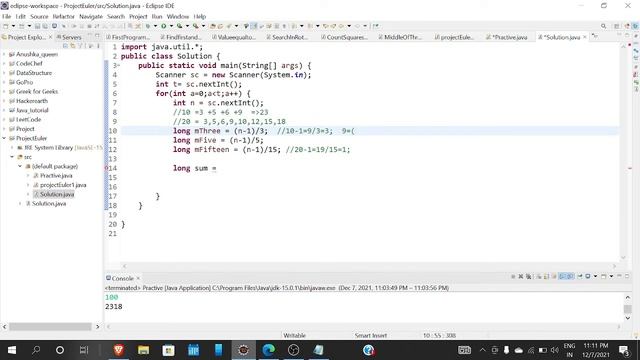
Task: Click Open Perspective icon at top right
Action: pos(617,26)
